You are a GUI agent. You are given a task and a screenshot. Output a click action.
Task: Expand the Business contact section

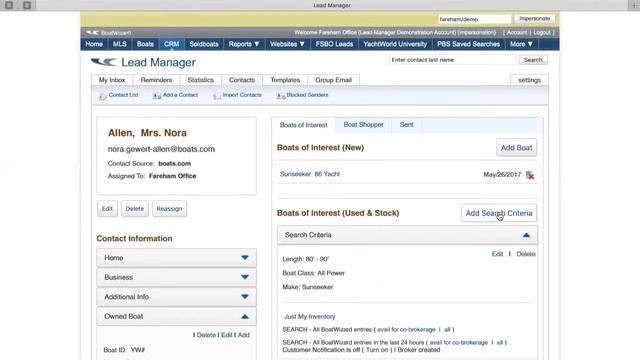click(x=176, y=277)
